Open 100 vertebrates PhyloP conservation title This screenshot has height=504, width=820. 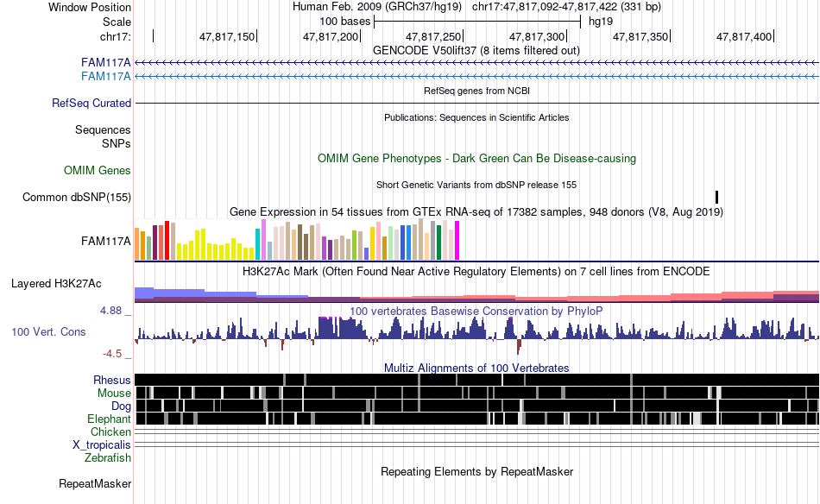tap(476, 312)
